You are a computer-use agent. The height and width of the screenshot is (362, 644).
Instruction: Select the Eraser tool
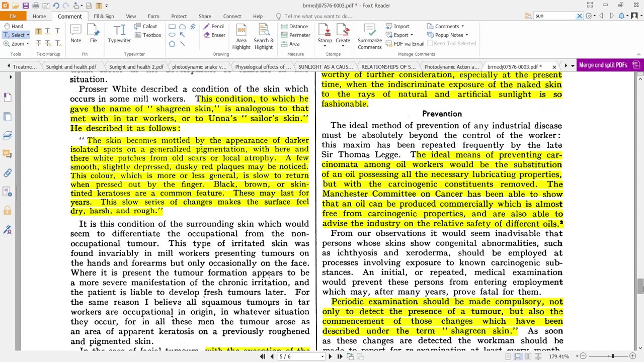pyautogui.click(x=214, y=35)
